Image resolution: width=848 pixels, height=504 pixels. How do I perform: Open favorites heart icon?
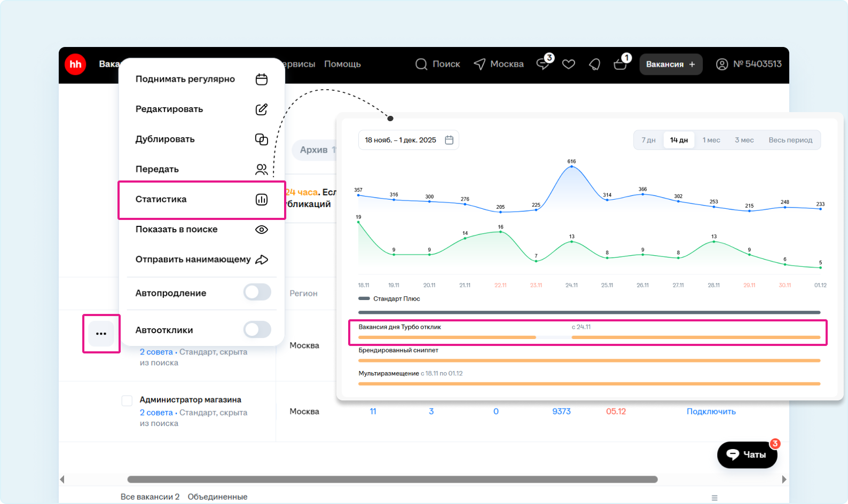569,65
